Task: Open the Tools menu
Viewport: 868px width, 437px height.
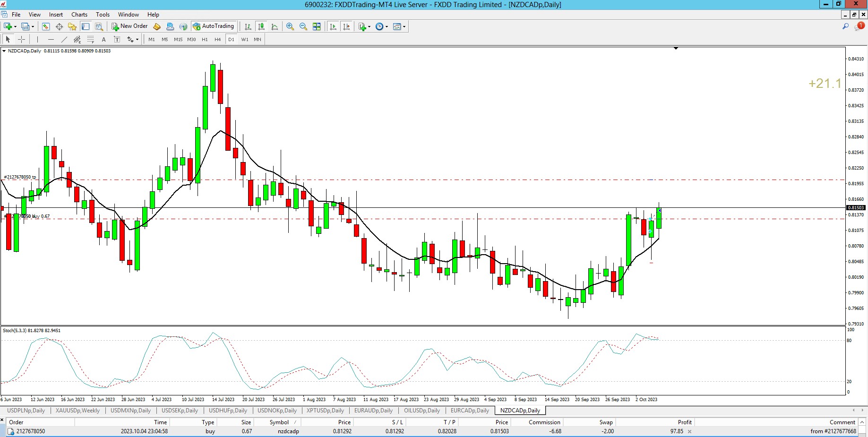Action: [x=103, y=15]
